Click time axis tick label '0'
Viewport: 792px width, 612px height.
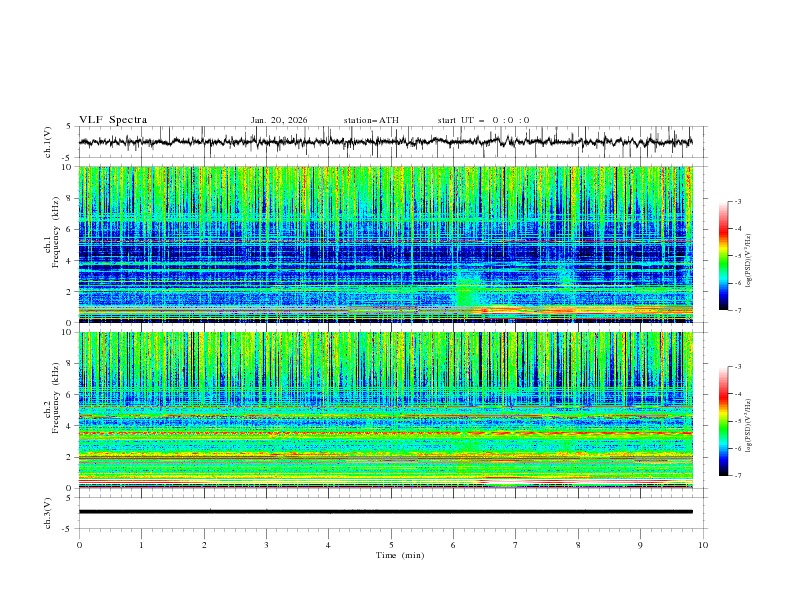[79, 545]
